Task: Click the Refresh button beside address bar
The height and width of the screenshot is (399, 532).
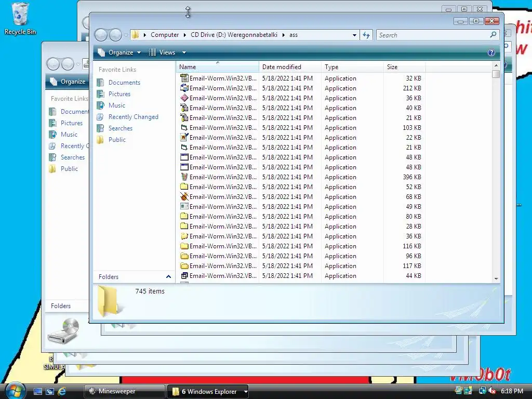Action: coord(366,35)
